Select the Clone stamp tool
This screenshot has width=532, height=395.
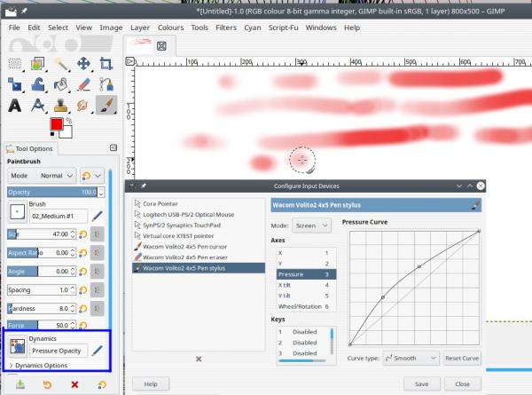click(x=61, y=106)
